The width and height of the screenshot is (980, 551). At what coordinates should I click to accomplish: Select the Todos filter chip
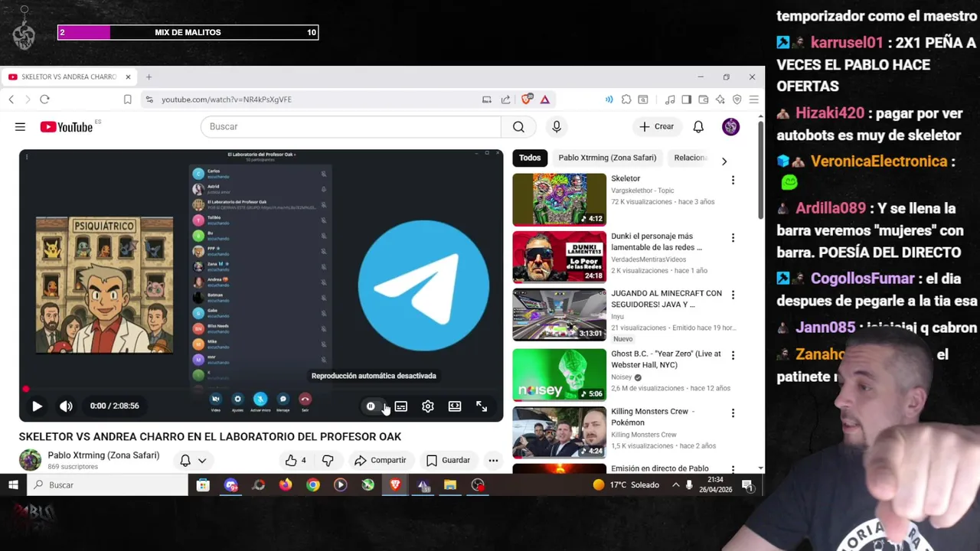[x=530, y=158]
